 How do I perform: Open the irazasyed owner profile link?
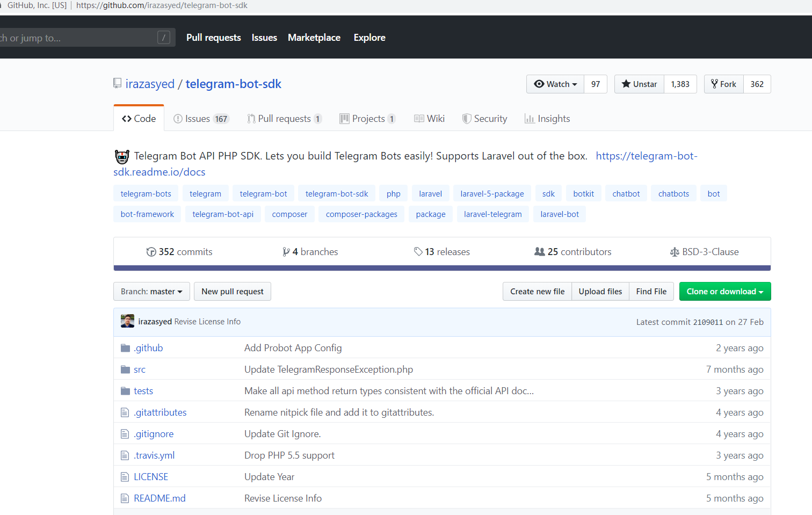click(x=150, y=84)
